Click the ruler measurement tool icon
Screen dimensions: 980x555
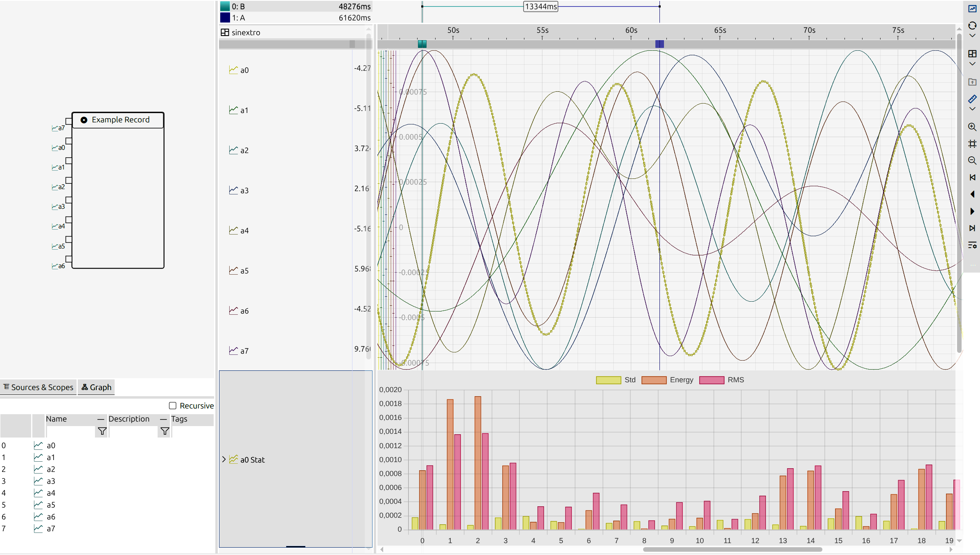pos(972,99)
